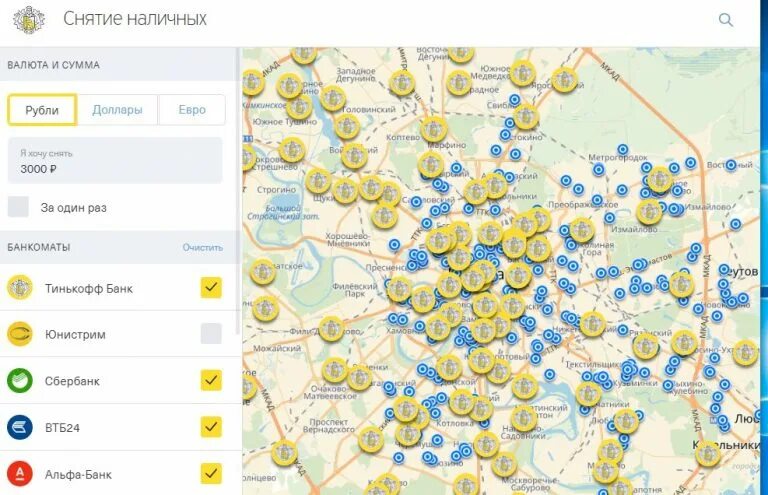Choose the Евро currency tab
The width and height of the screenshot is (768, 495).
pyautogui.click(x=192, y=110)
